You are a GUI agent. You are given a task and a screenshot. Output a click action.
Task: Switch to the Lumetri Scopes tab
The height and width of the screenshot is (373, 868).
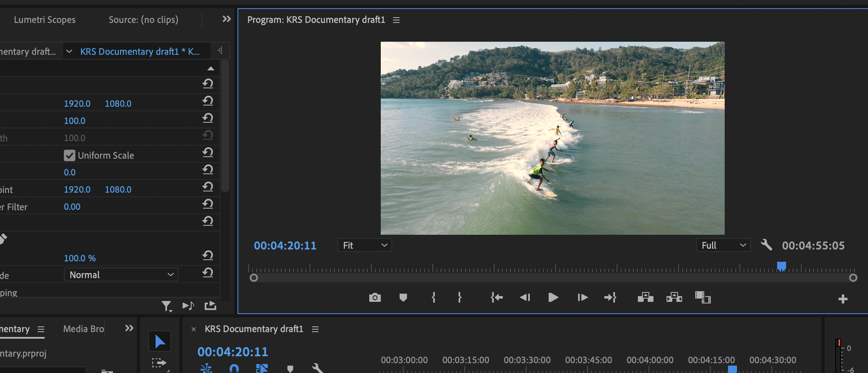[45, 20]
